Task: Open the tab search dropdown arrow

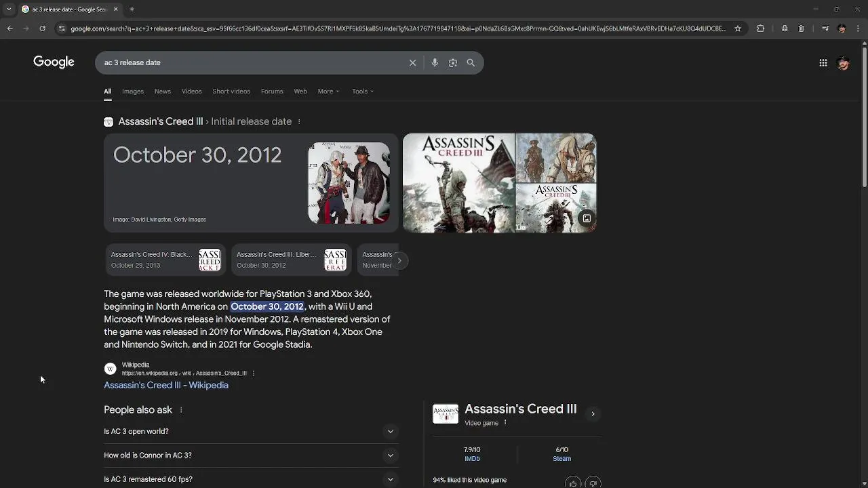Action: (x=8, y=9)
